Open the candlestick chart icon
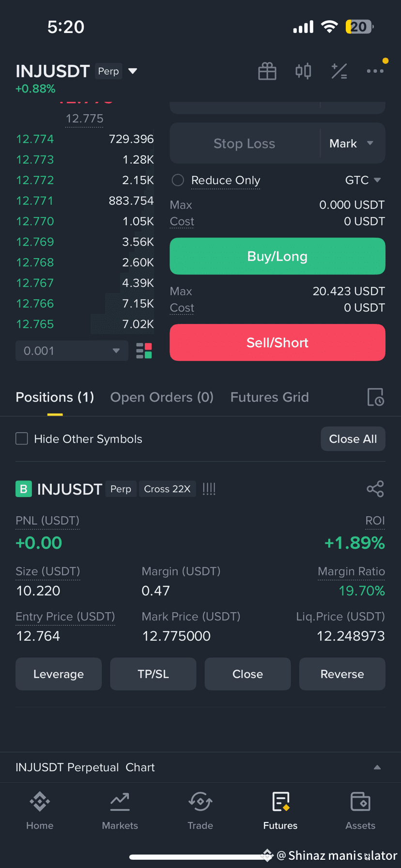The height and width of the screenshot is (868, 401). [303, 71]
